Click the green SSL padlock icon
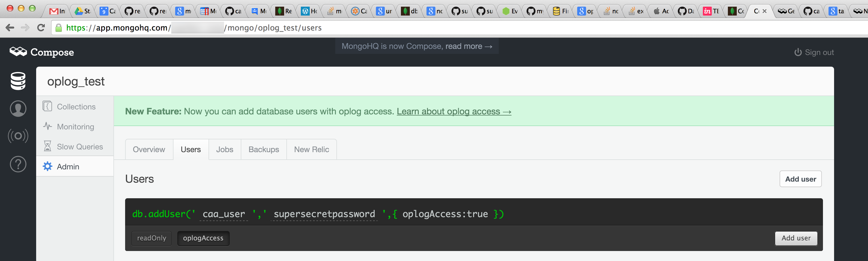The height and width of the screenshot is (261, 868). (59, 27)
